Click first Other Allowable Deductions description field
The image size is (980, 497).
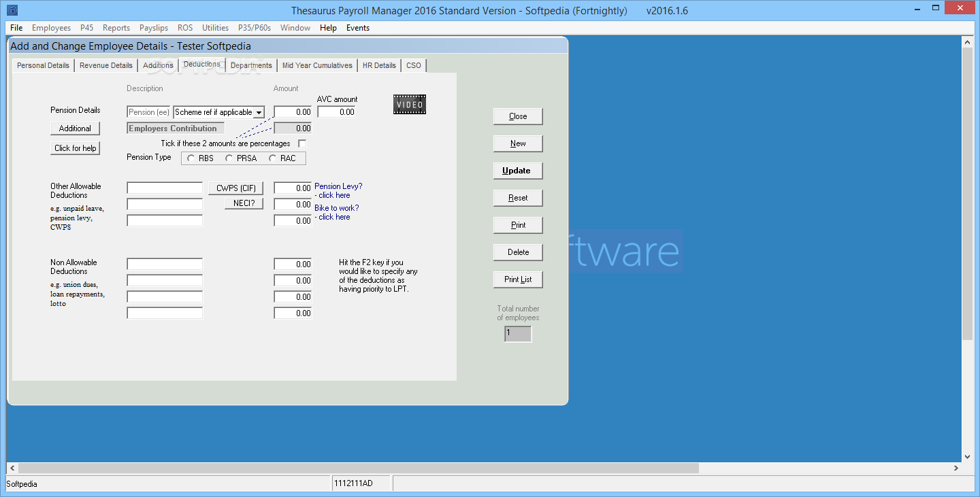(165, 188)
